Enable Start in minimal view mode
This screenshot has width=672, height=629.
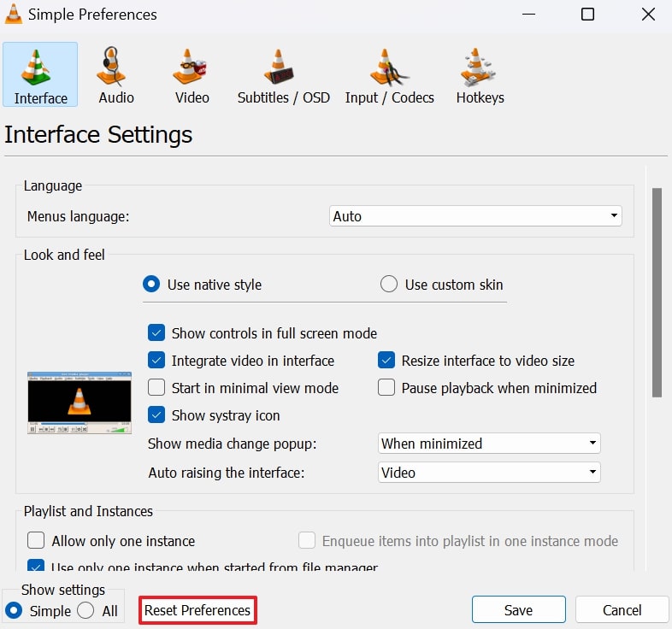[x=156, y=388]
